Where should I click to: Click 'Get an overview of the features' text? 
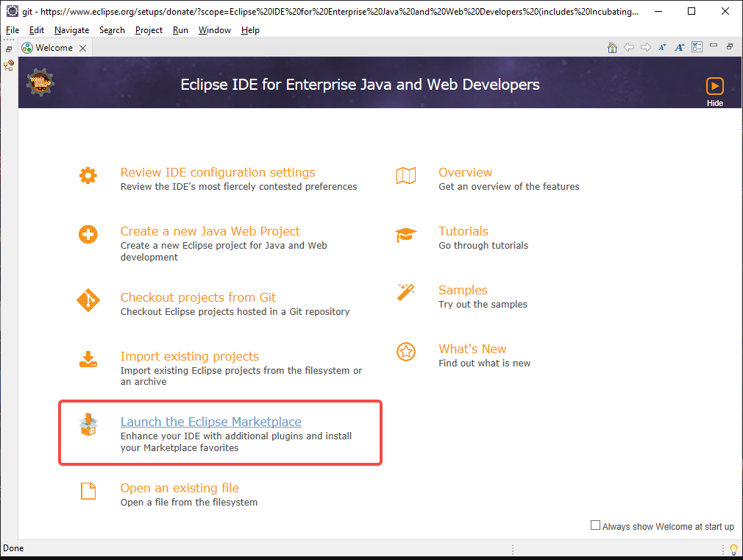[x=509, y=186]
